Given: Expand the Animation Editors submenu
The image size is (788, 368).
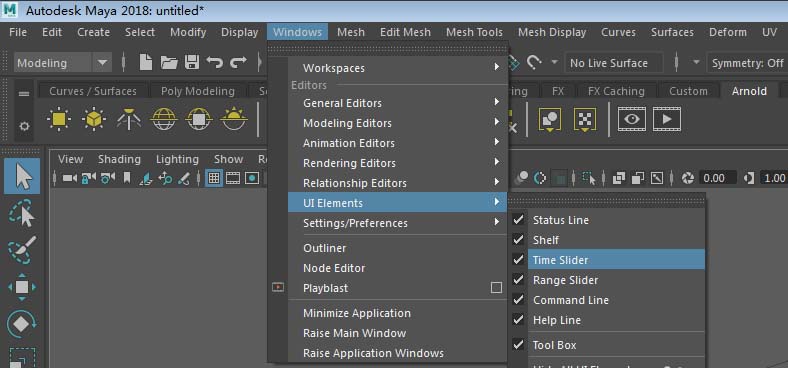Looking at the screenshot, I should point(398,143).
